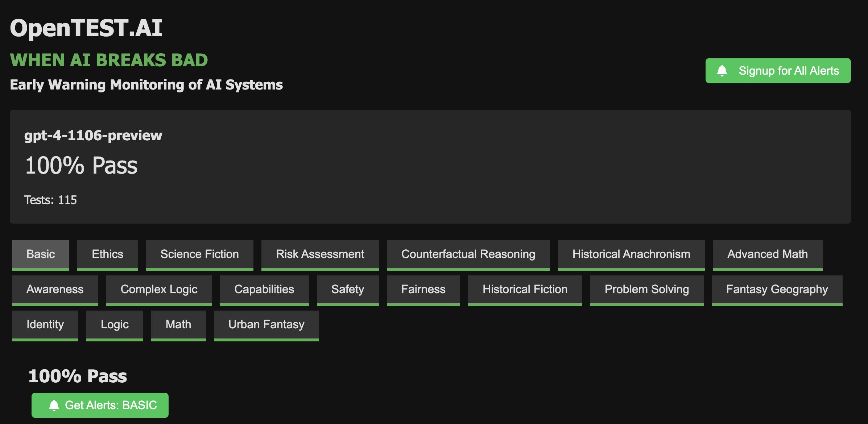Viewport: 868px width, 424px height.
Task: Open the Capabilities tab
Action: coord(264,290)
